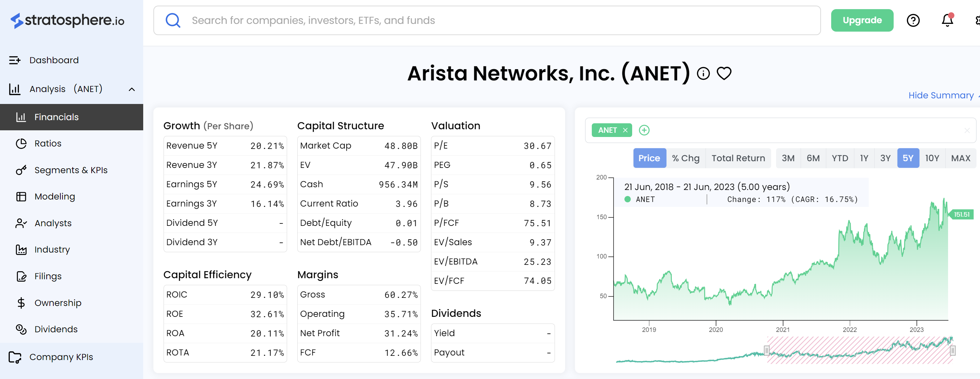The width and height of the screenshot is (980, 379).
Task: Click the Analysts person icon
Action: 21,223
